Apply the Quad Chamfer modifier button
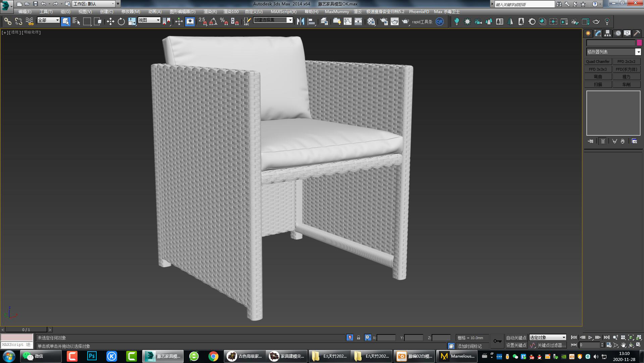 tap(598, 61)
